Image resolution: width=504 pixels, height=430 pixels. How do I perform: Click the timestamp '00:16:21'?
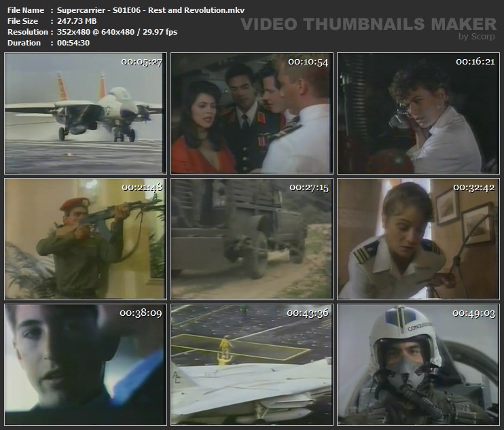[x=475, y=61]
